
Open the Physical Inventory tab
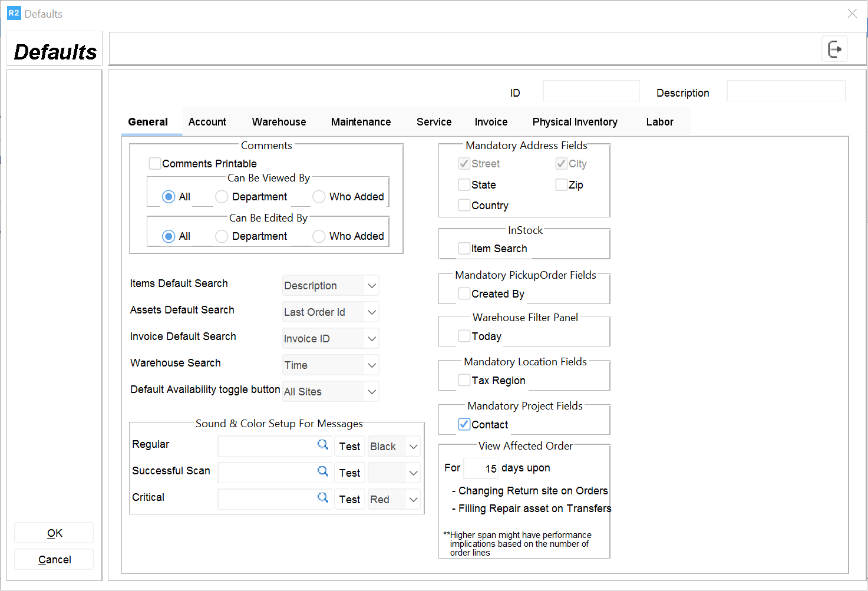tap(575, 122)
